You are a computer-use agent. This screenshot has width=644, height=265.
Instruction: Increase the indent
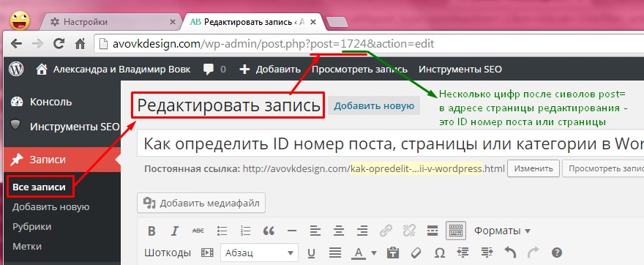(x=487, y=253)
